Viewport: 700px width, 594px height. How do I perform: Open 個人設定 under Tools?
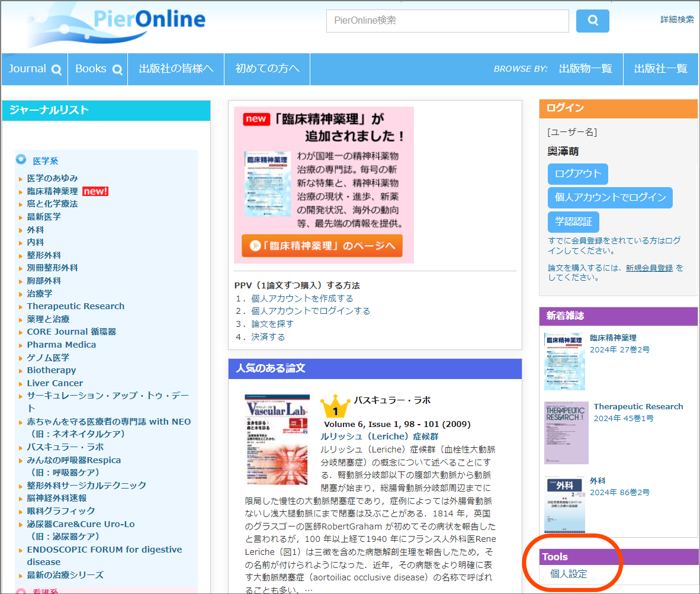click(x=569, y=574)
